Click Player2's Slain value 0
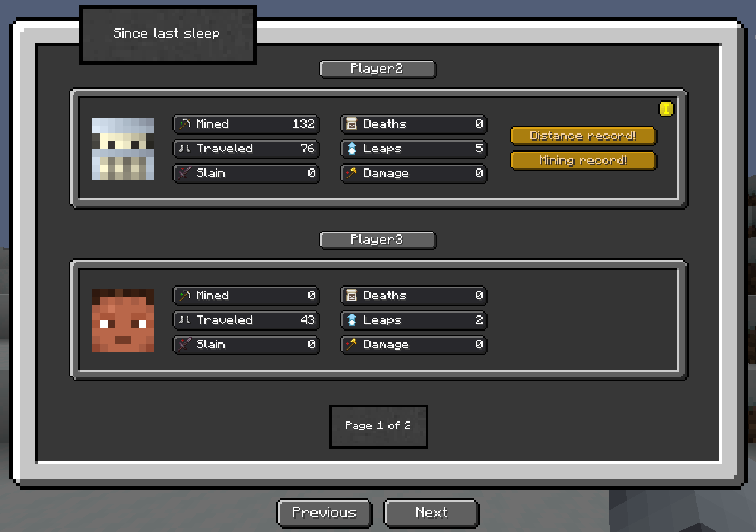 311,173
